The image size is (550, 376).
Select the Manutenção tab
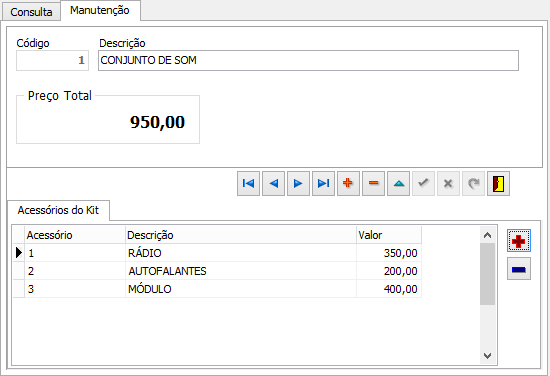tap(100, 11)
